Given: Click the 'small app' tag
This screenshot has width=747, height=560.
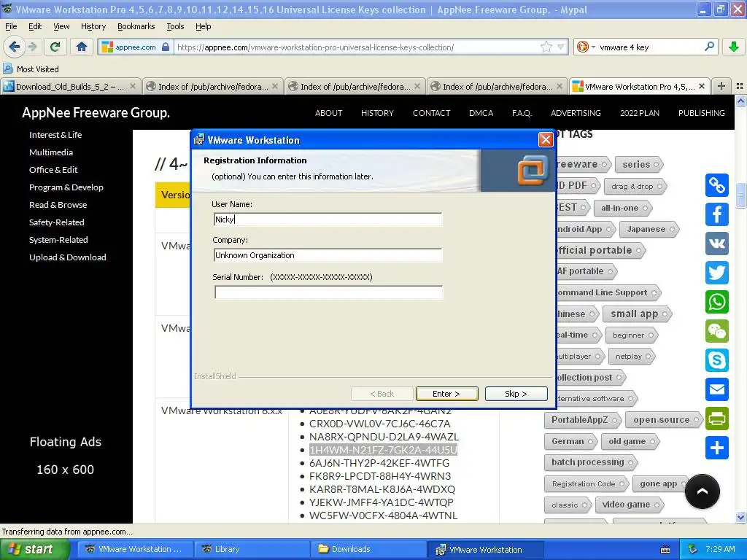Looking at the screenshot, I should pos(636,314).
